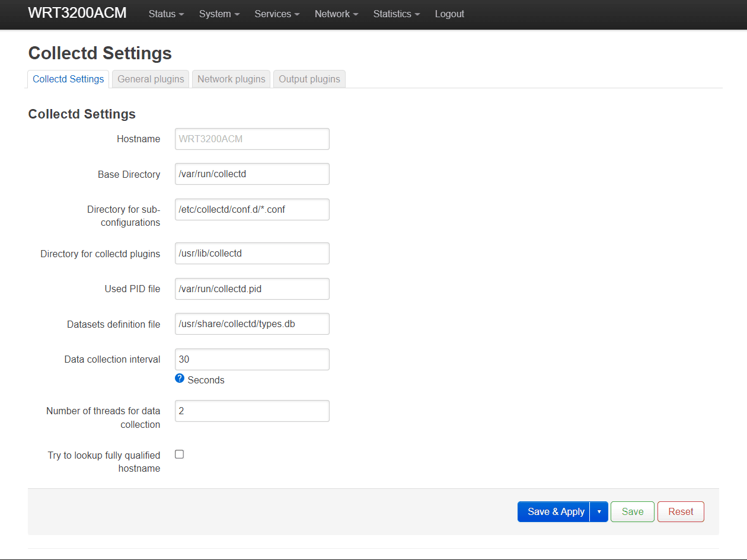
Task: Open the Save & Apply dropdown arrow
Action: click(x=599, y=511)
